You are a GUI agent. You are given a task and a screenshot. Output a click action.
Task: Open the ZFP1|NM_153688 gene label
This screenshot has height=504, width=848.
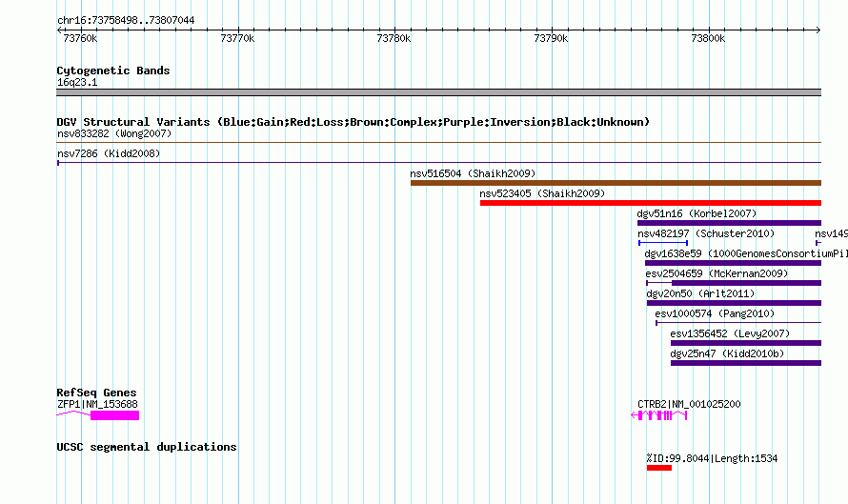pyautogui.click(x=97, y=404)
